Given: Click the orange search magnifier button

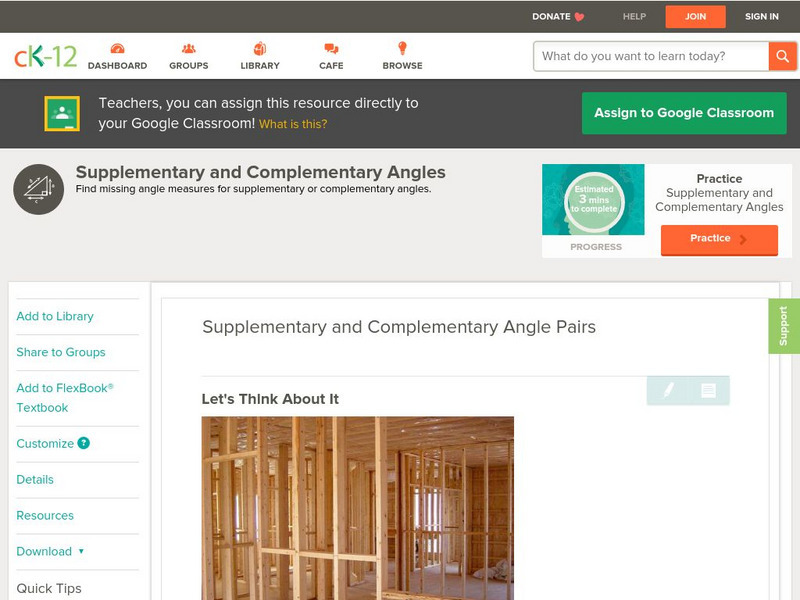Looking at the screenshot, I should pyautogui.click(x=782, y=56).
